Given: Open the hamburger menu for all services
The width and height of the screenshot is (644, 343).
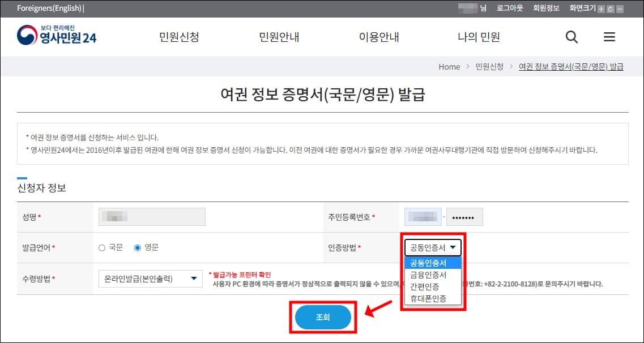Looking at the screenshot, I should 609,36.
